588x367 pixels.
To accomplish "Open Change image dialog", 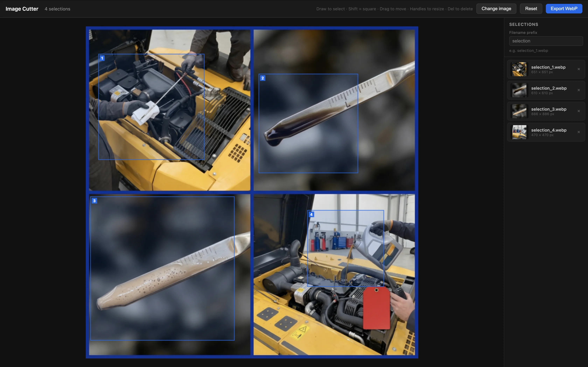I will click(x=496, y=9).
